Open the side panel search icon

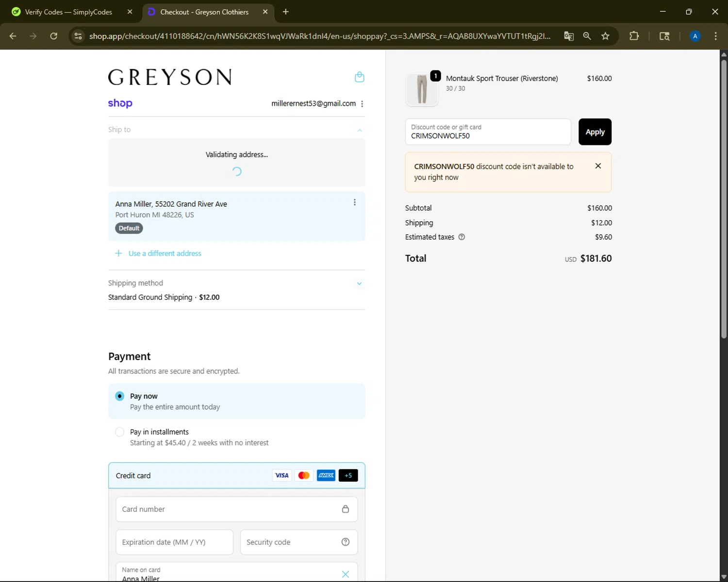coord(664,36)
